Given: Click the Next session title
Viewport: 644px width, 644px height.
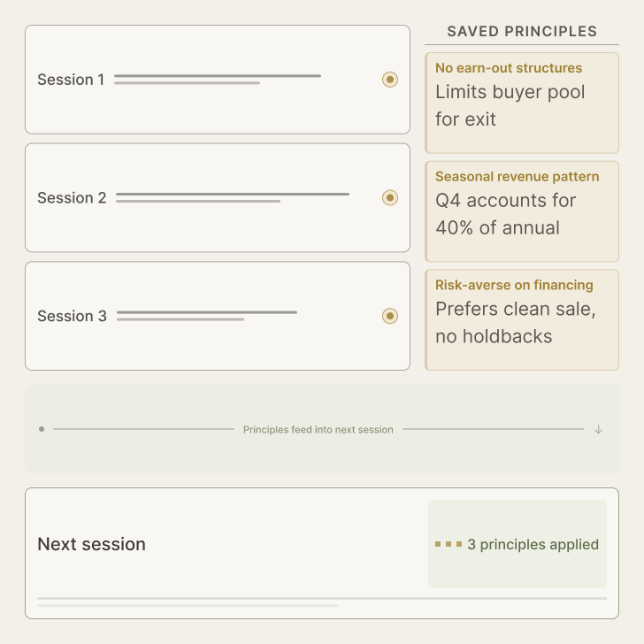Looking at the screenshot, I should (92, 544).
